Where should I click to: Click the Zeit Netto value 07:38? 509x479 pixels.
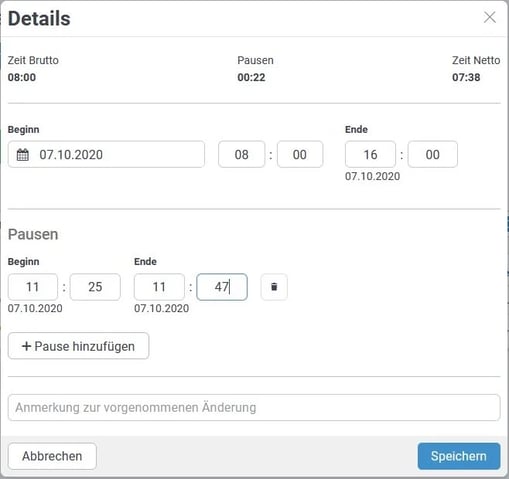click(x=466, y=77)
